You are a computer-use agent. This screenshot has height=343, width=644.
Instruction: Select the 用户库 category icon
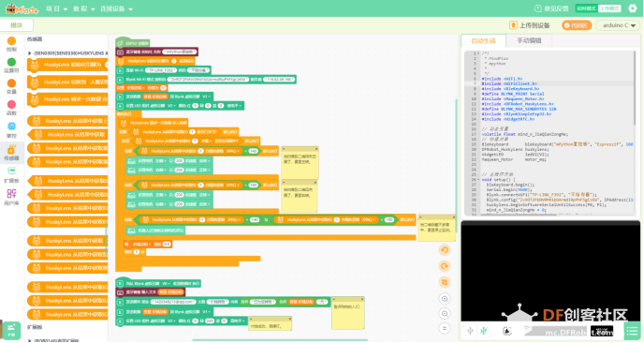(x=11, y=197)
